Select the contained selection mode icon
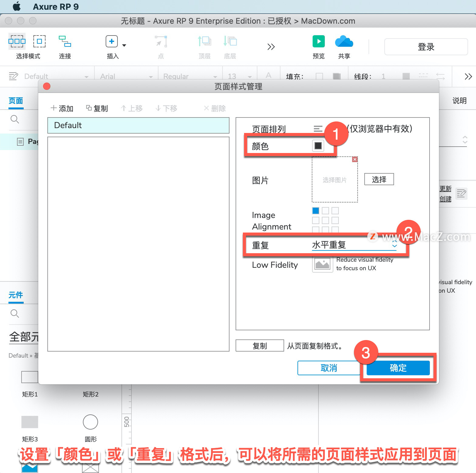The image size is (476, 473). [39, 41]
